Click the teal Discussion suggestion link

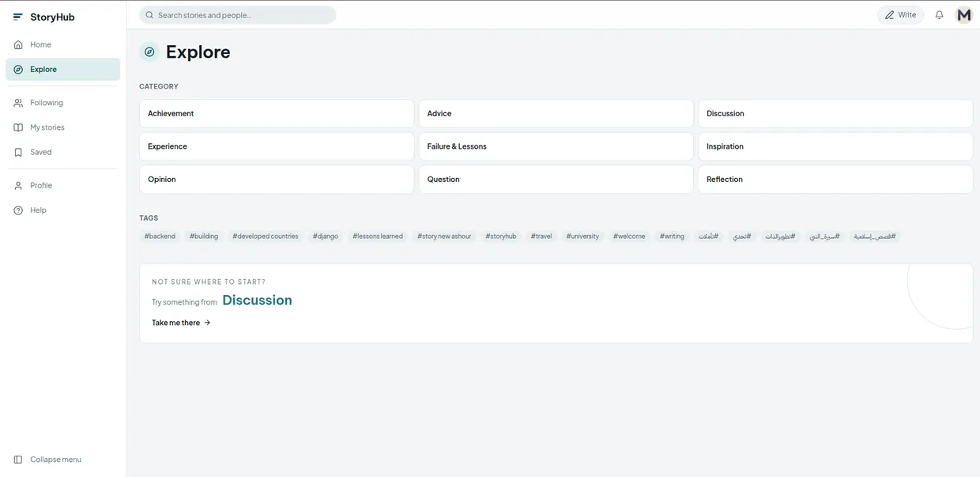(x=257, y=301)
